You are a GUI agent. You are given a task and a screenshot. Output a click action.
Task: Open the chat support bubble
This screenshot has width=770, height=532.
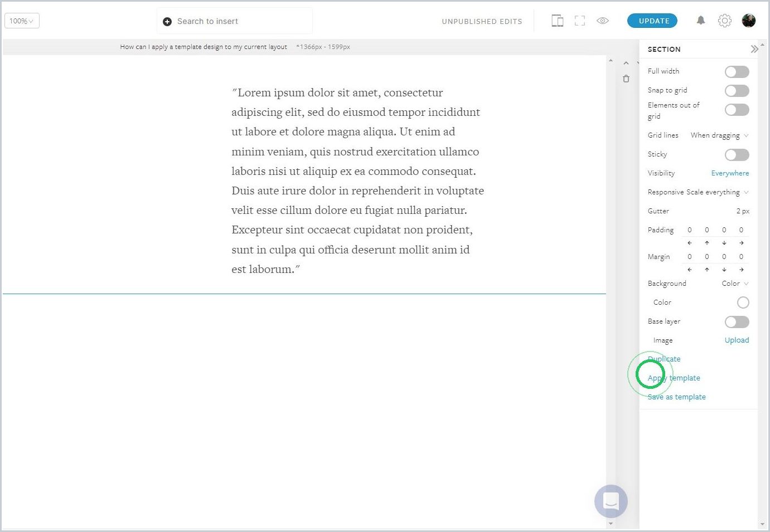point(611,501)
